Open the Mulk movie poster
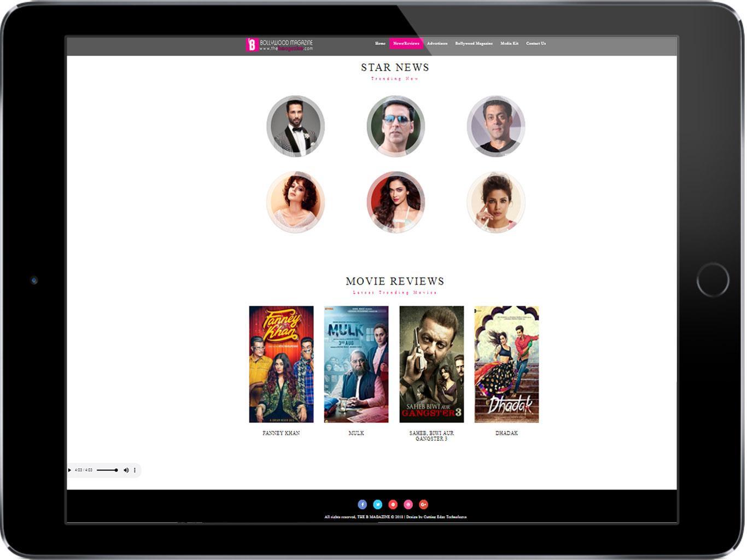This screenshot has height=560, width=747. [356, 364]
